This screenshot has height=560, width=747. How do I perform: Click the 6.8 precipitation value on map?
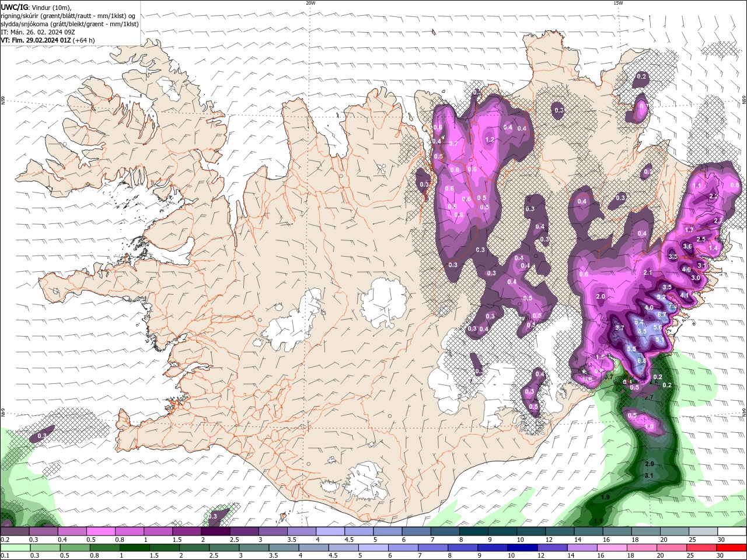[x=641, y=361]
